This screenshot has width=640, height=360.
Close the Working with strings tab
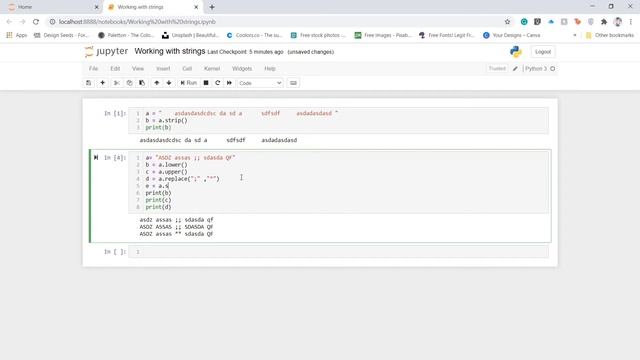tap(196, 7)
